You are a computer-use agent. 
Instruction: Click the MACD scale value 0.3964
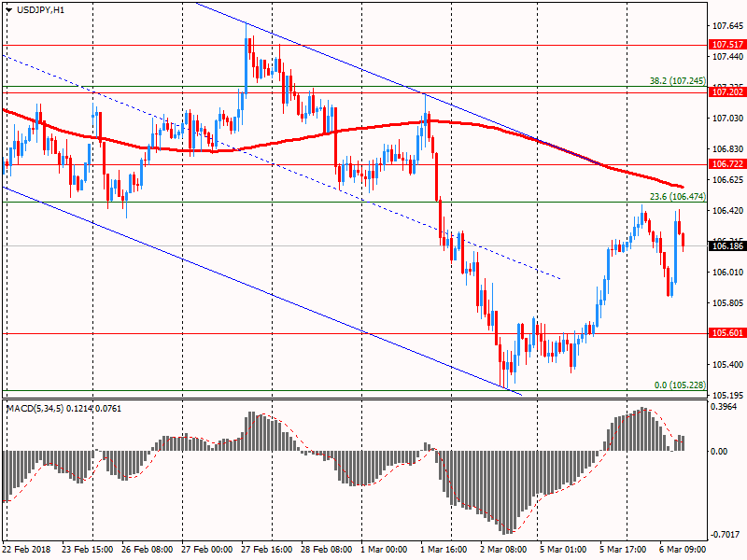(x=723, y=407)
